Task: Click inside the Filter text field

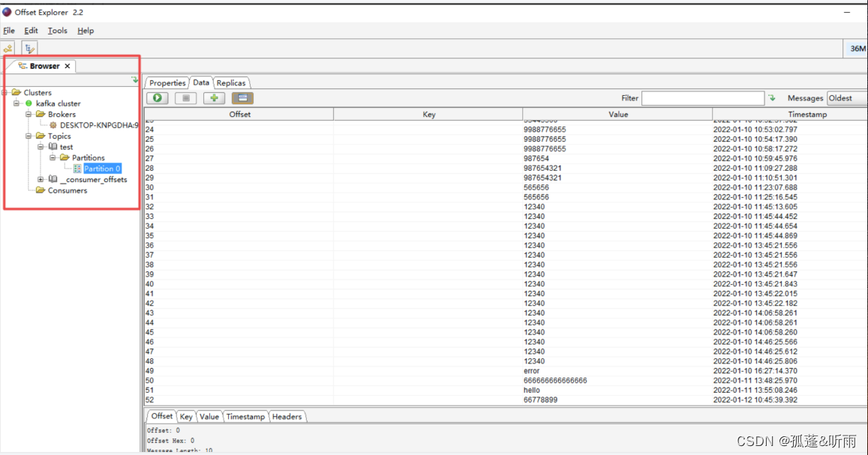Action: click(x=703, y=98)
